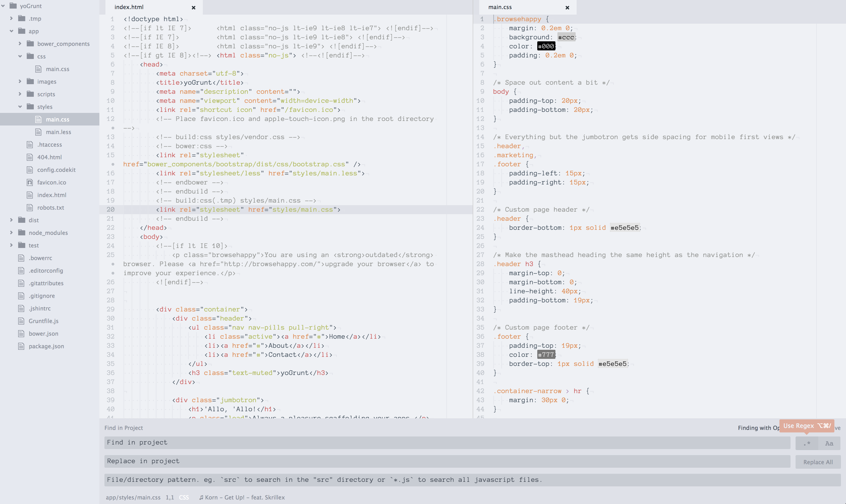This screenshot has height=504, width=846.
Task: Expand the dist folder arrow
Action: click(11, 220)
